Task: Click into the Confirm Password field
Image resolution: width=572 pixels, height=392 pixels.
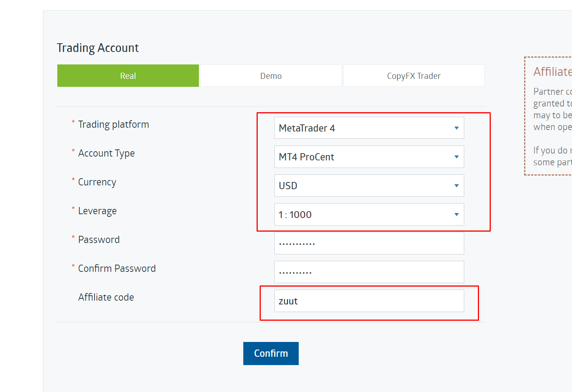Action: click(x=369, y=272)
